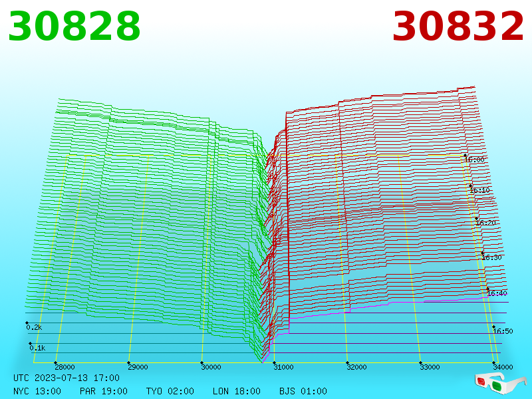The height and width of the screenshot is (399, 532).
Task: Click the 16:10 time axis marker
Action: point(479,190)
